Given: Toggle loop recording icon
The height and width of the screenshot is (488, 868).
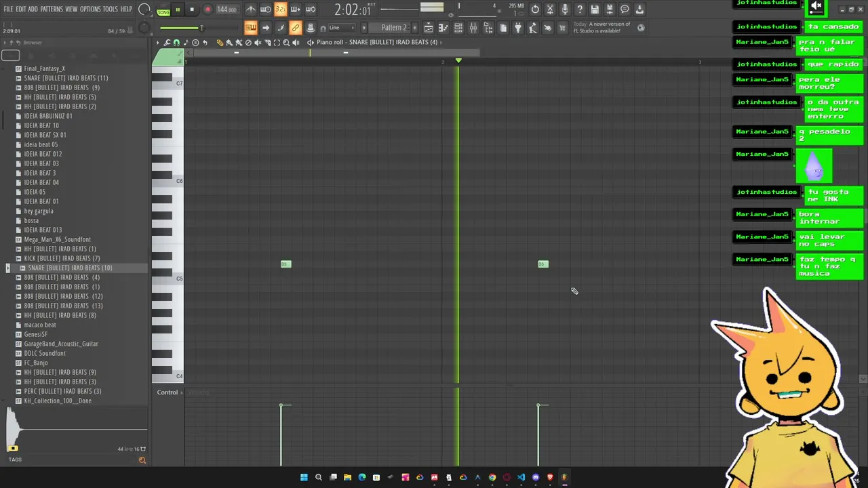Looking at the screenshot, I should coord(310,9).
